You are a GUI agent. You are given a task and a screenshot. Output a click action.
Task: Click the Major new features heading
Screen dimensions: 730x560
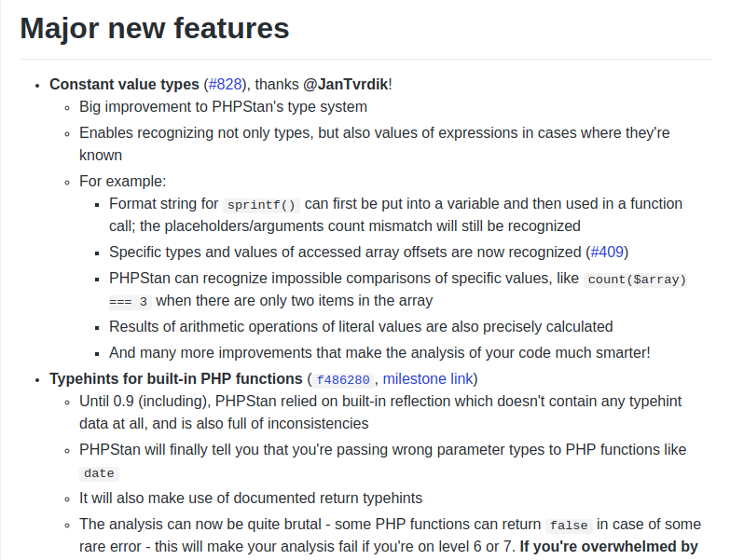[155, 28]
